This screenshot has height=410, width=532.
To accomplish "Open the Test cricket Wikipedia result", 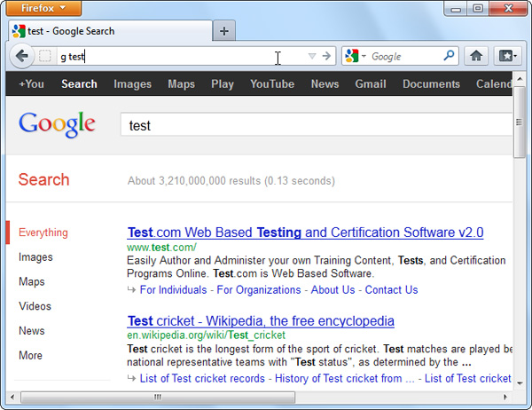I will pos(261,321).
